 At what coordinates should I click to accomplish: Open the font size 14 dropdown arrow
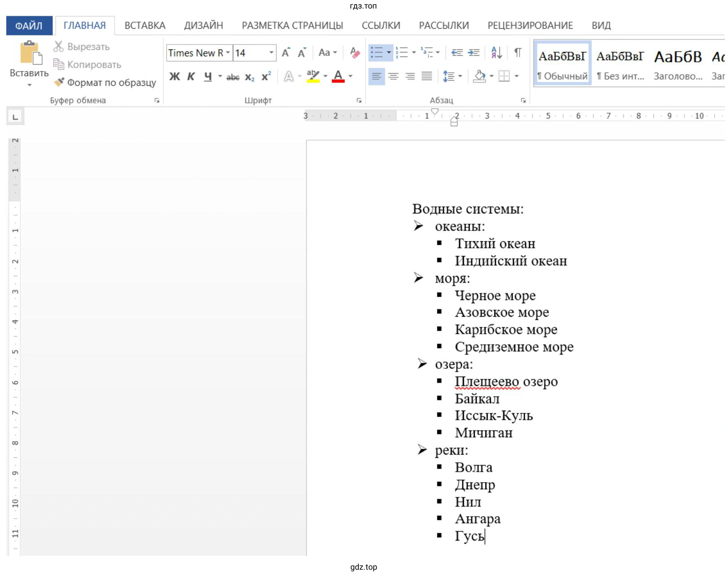pyautogui.click(x=271, y=53)
